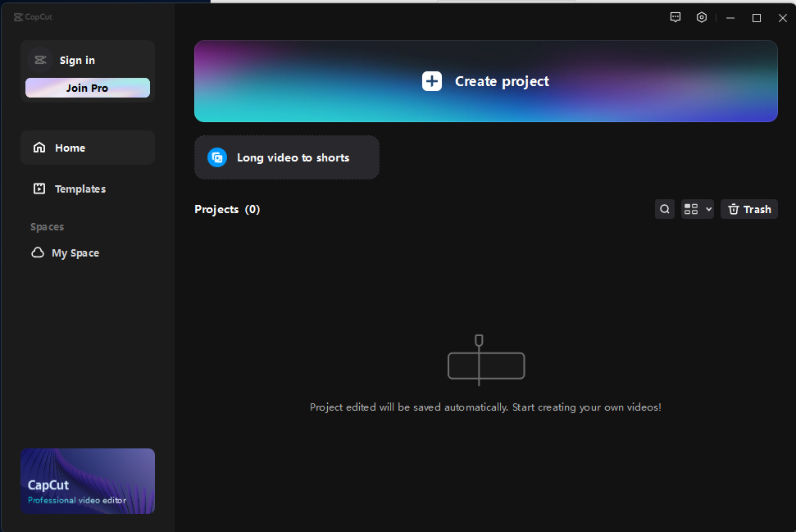Open the Trash bin
The height and width of the screenshot is (532, 796).
click(749, 209)
